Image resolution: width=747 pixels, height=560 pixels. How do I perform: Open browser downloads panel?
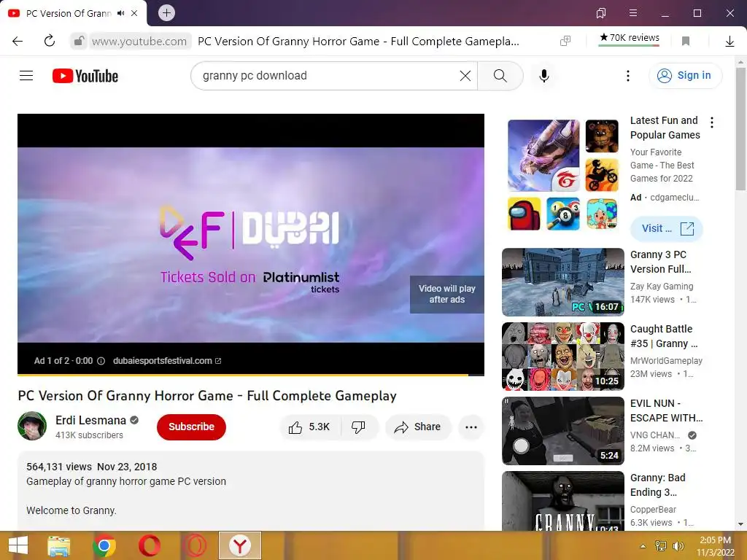click(x=729, y=42)
